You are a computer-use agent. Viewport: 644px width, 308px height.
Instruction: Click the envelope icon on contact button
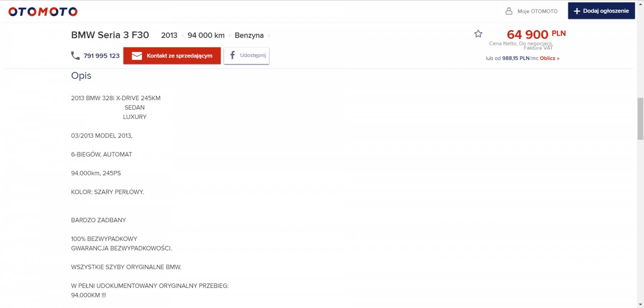coord(137,56)
